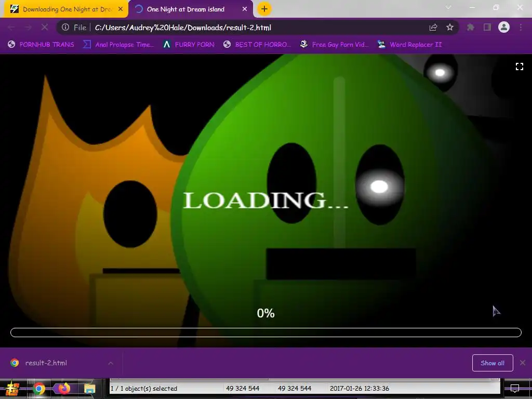Go forward to the next page
Viewport: 532px width, 399px height.
click(x=28, y=28)
